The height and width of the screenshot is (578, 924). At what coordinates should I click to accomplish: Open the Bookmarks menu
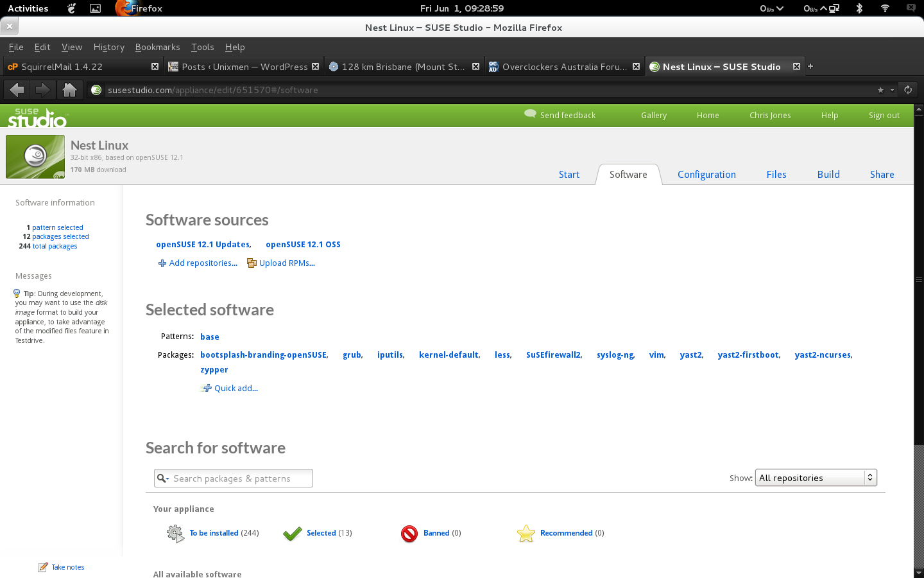pyautogui.click(x=157, y=47)
